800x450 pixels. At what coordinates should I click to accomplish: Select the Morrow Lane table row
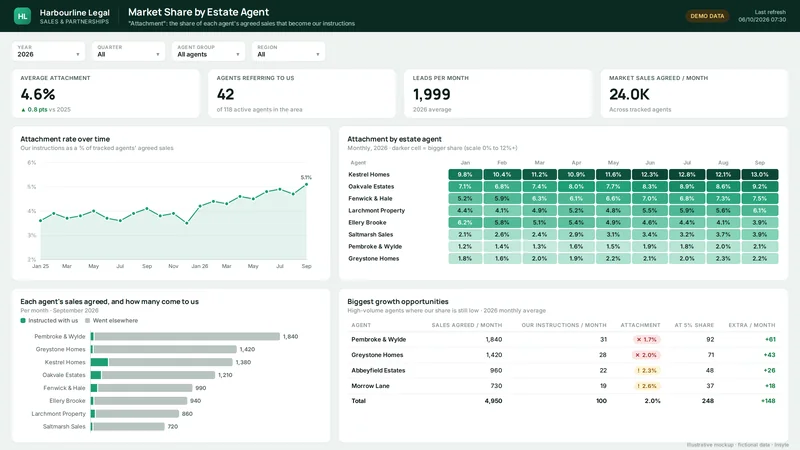coord(563,386)
